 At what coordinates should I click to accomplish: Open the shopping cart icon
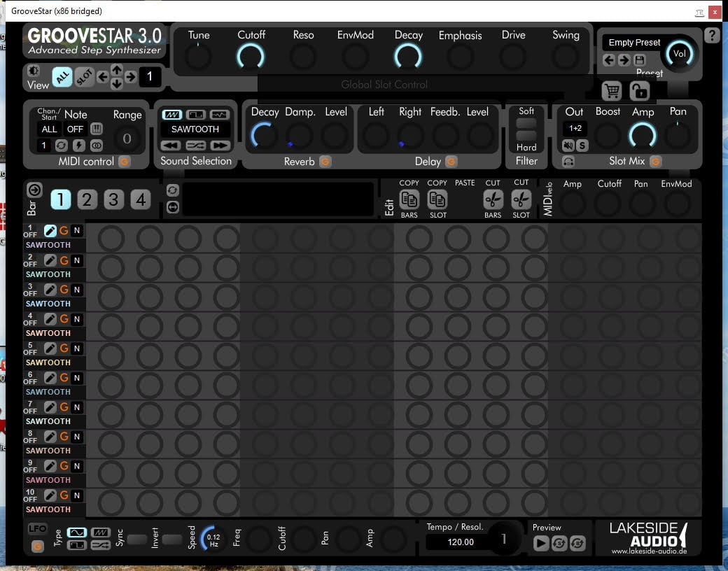pyautogui.click(x=612, y=90)
